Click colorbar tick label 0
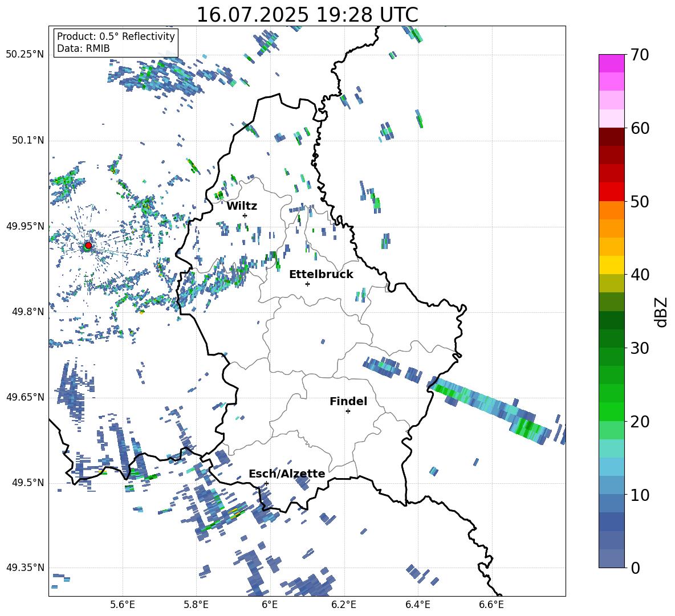 coord(635,568)
